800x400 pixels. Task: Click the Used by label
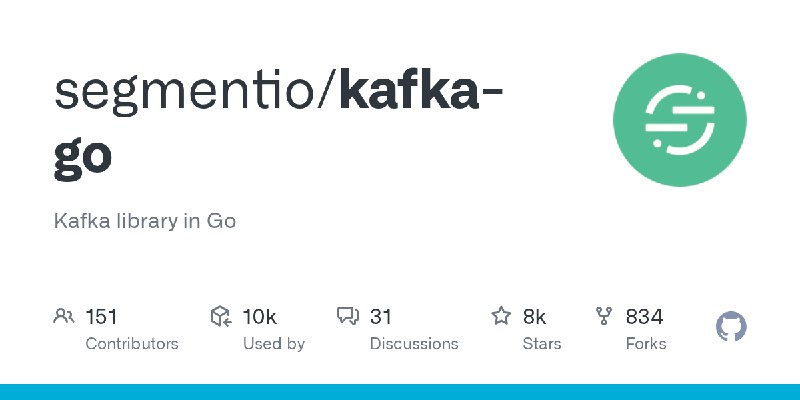pyautogui.click(x=274, y=343)
